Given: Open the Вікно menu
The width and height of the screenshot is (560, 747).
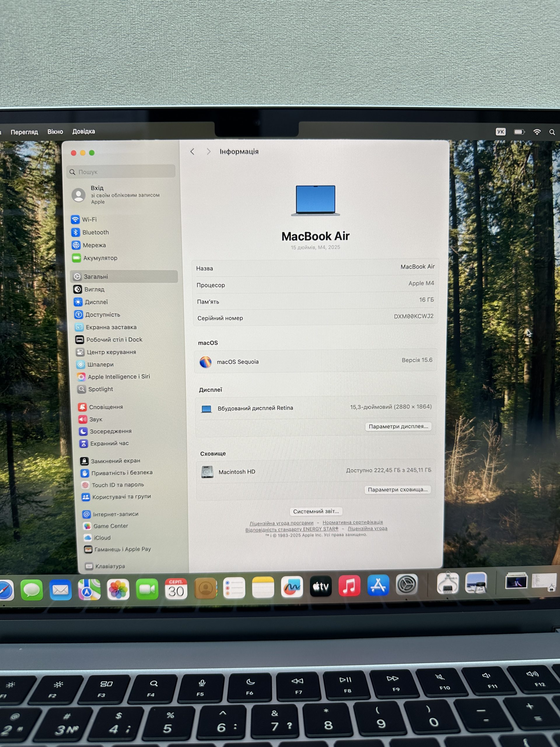Looking at the screenshot, I should coord(55,132).
